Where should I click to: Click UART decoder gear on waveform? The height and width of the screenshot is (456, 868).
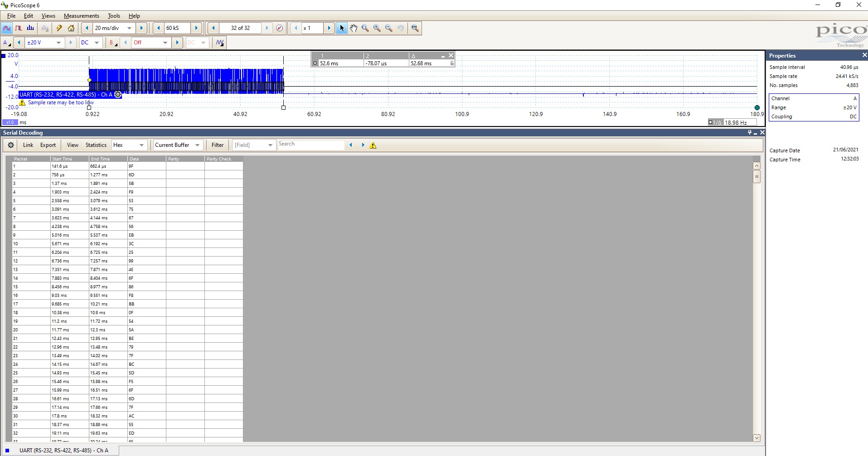pos(118,95)
